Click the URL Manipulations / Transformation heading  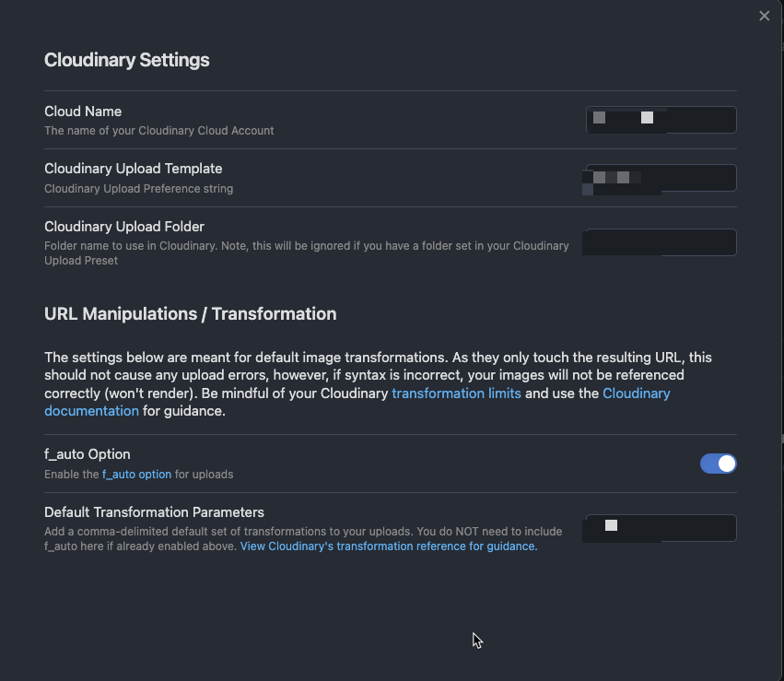(x=190, y=313)
